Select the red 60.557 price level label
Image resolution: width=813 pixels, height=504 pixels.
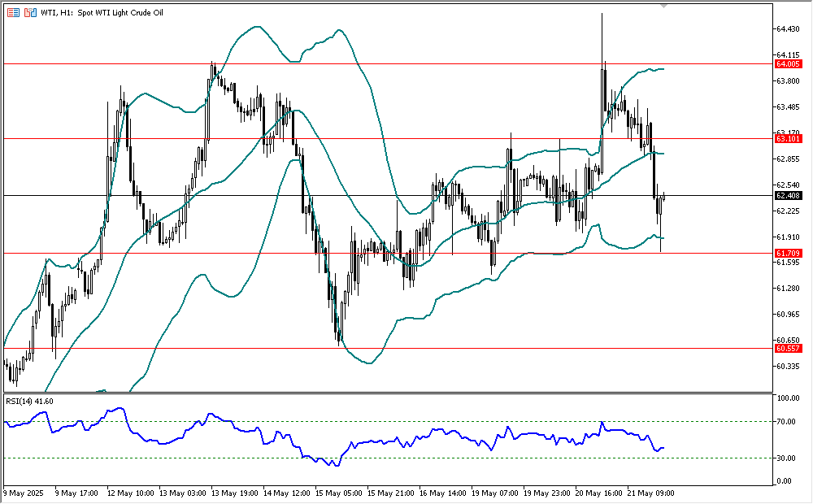click(x=788, y=349)
